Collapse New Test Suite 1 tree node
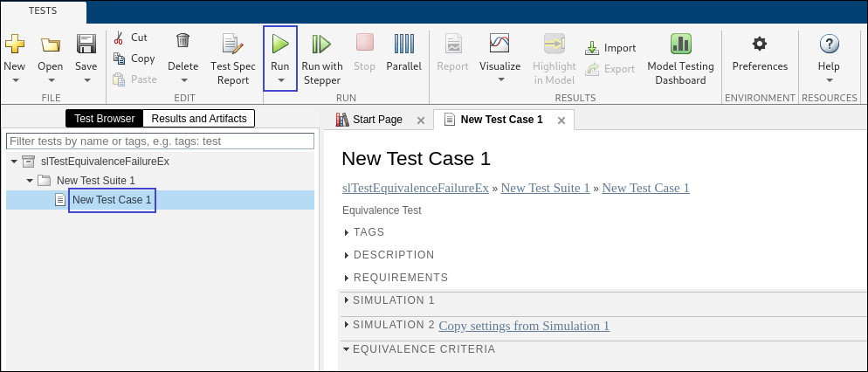 coord(30,181)
